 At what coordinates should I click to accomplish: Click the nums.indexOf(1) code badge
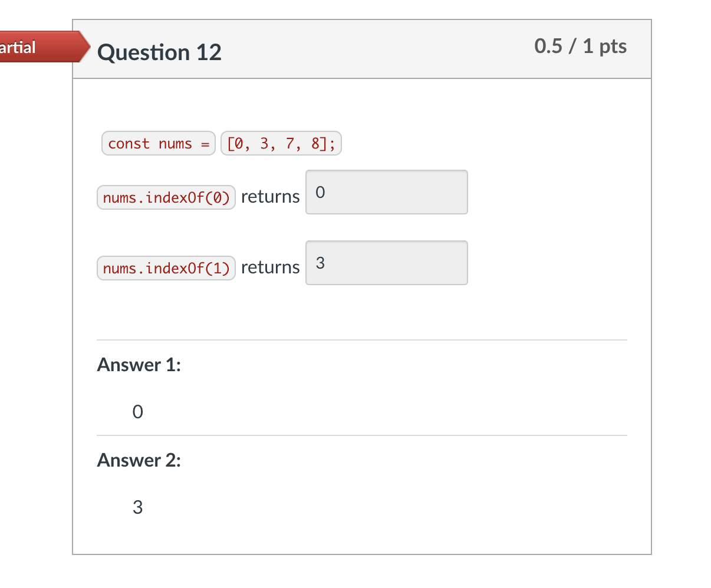click(166, 268)
